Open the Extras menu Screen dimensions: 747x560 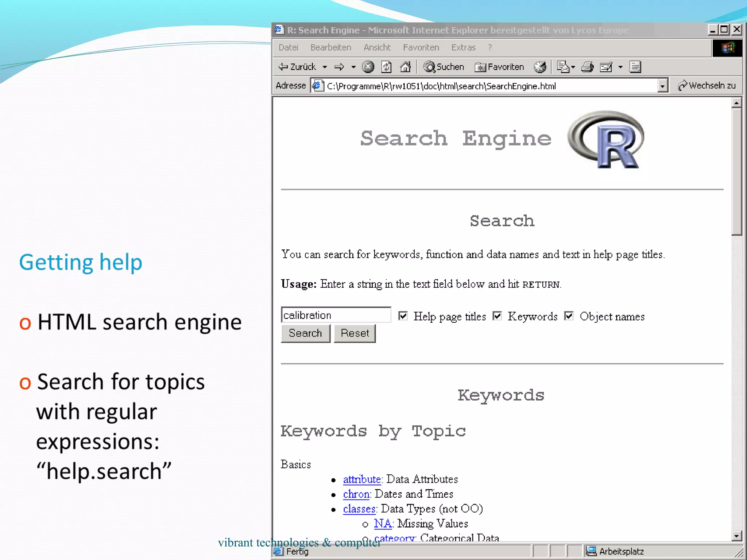[x=463, y=47]
